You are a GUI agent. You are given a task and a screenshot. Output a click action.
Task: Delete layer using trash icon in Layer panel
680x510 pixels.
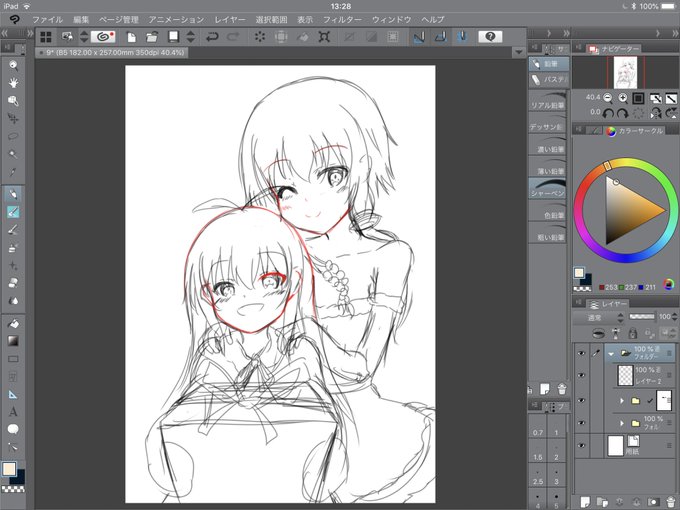click(670, 502)
